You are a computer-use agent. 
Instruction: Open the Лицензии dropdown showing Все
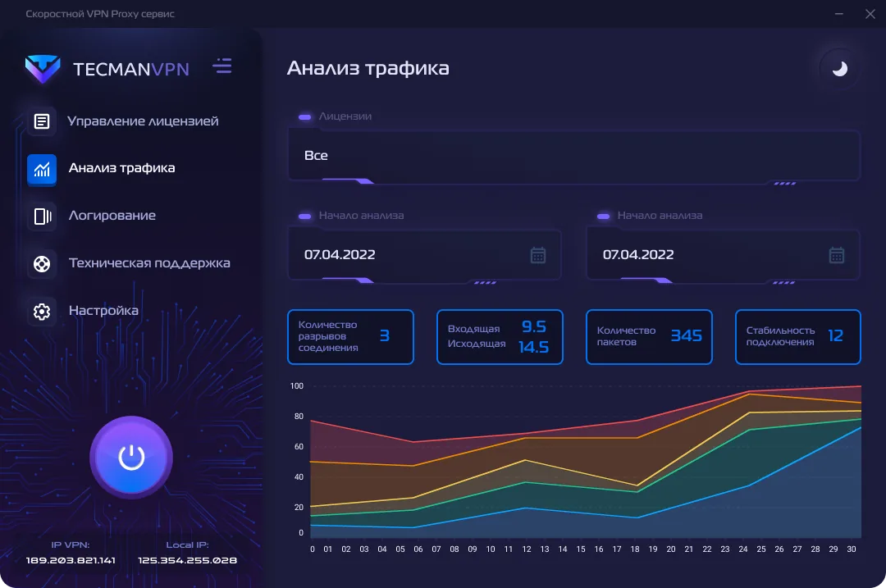(574, 155)
